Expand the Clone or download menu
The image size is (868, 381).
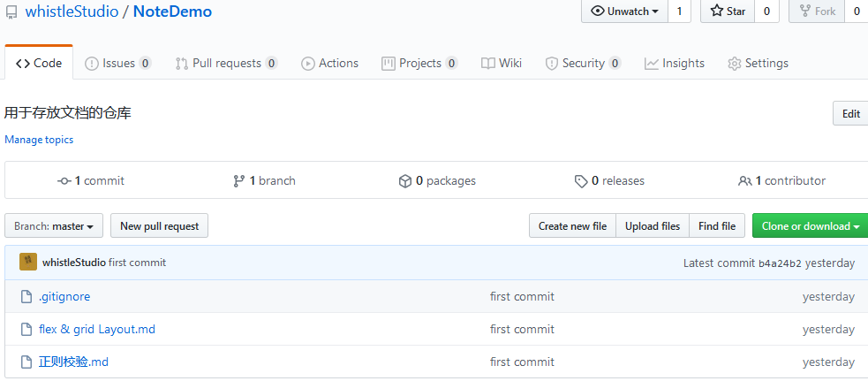(x=810, y=225)
